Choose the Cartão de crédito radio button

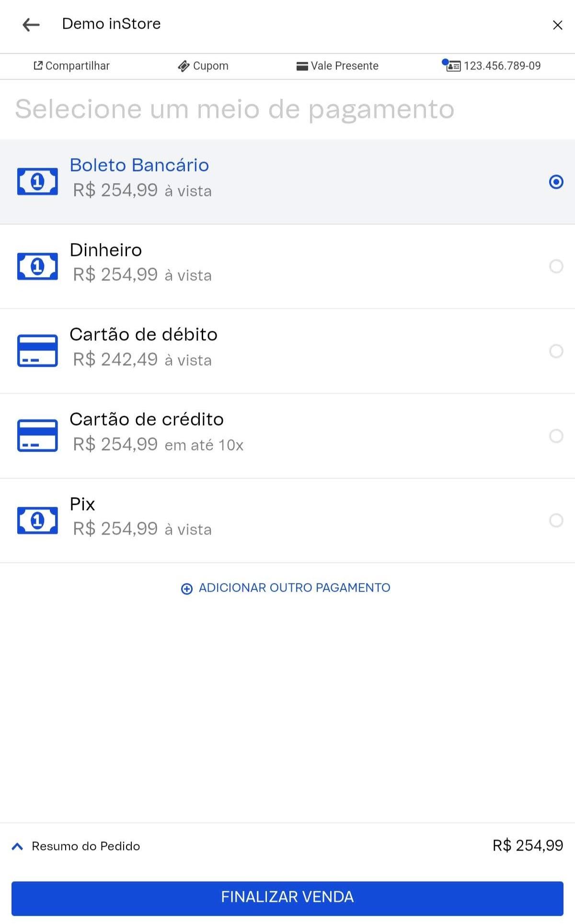coord(556,436)
